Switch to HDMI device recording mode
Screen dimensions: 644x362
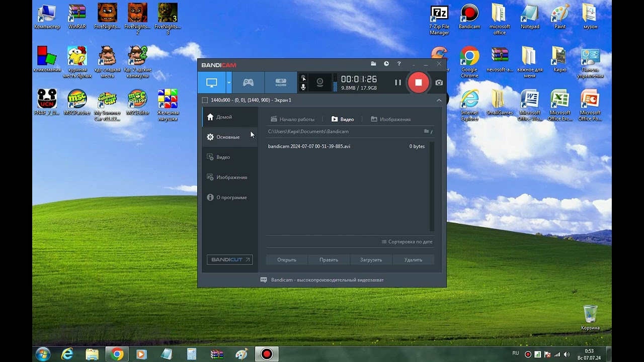[x=281, y=82]
